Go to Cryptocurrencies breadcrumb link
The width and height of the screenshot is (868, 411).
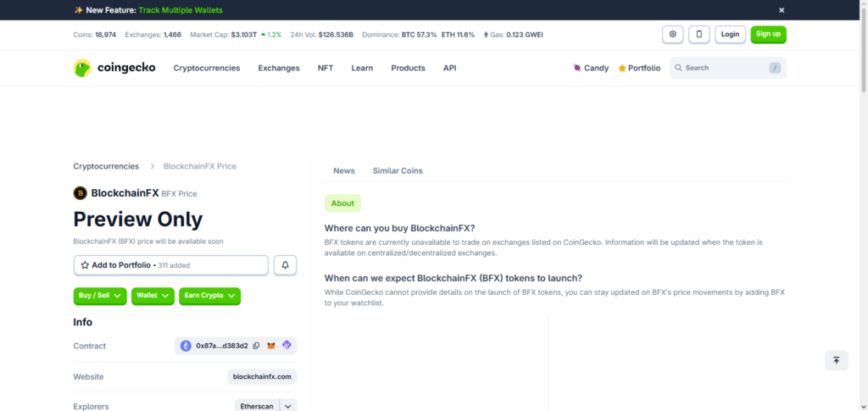coord(106,166)
